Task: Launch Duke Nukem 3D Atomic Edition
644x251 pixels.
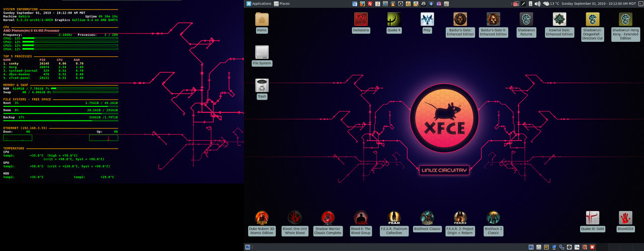Action: click(262, 224)
